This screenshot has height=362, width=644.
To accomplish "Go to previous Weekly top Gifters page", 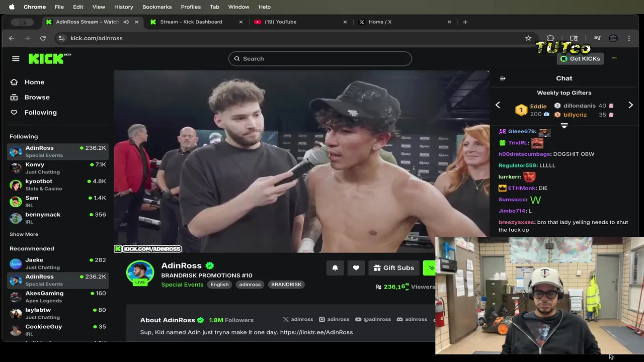I will [498, 105].
